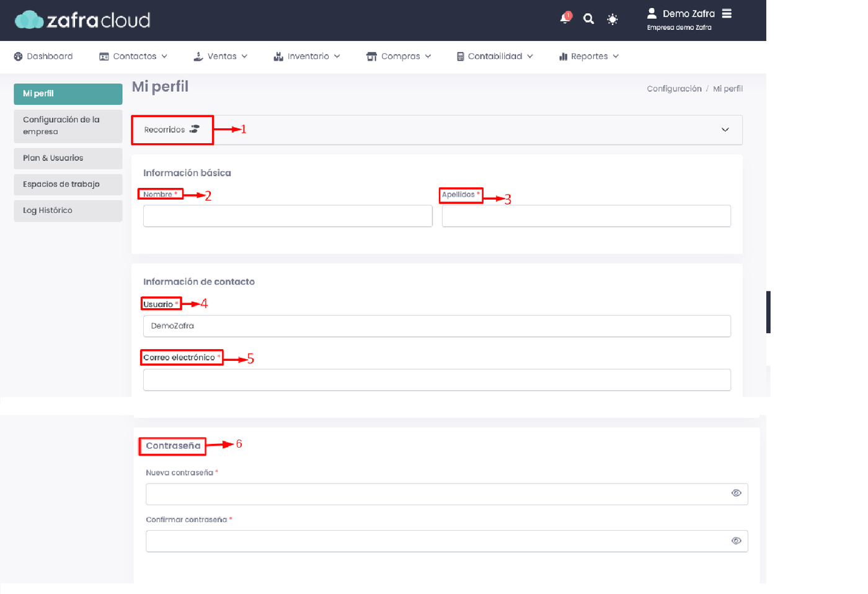Click into the Apellidos input field
The image size is (868, 594).
(587, 216)
